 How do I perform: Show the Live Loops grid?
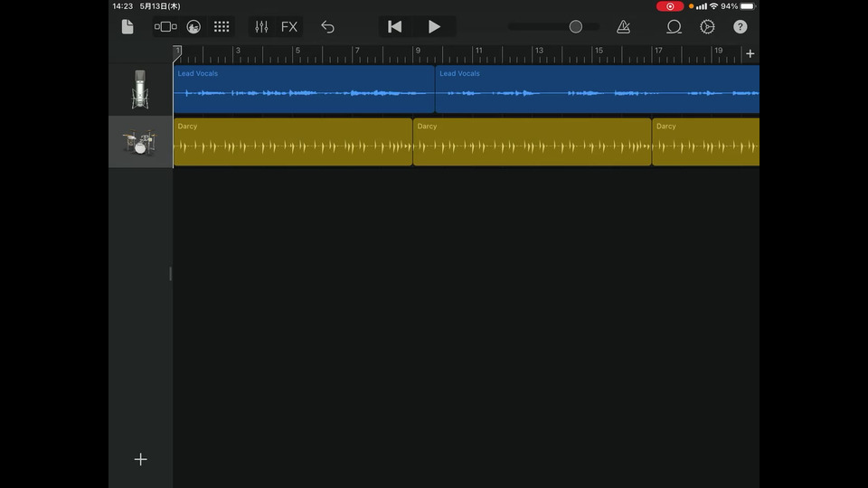pyautogui.click(x=222, y=26)
